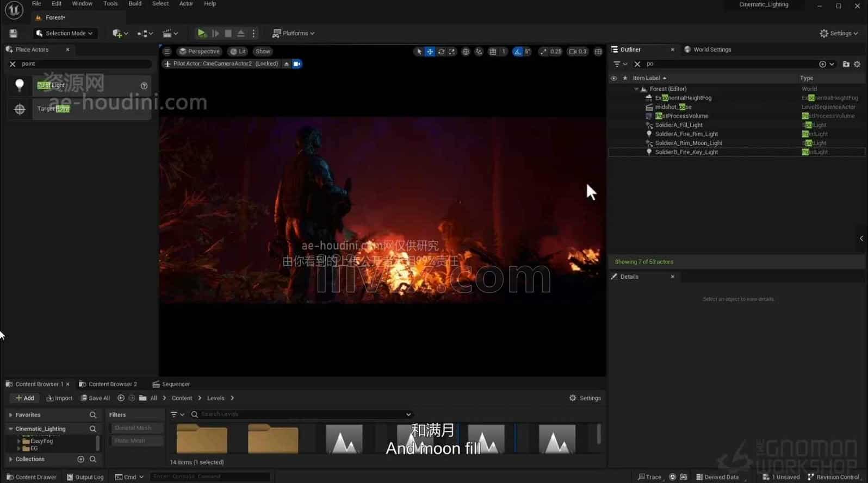Viewport: 868px width, 483px height.
Task: Choose the Translate move tool in the viewport
Action: coord(430,52)
